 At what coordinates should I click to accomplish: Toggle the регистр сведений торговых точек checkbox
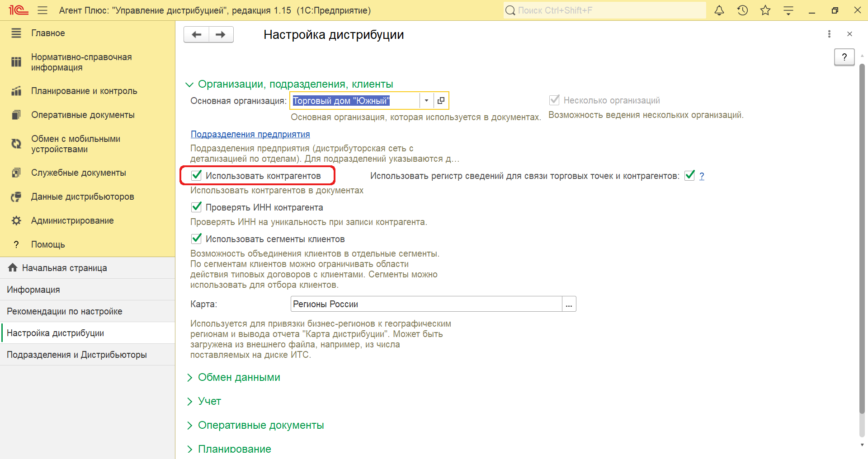point(689,175)
